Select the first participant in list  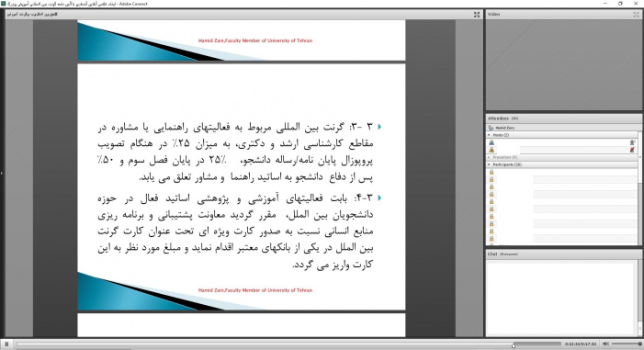tap(562, 172)
